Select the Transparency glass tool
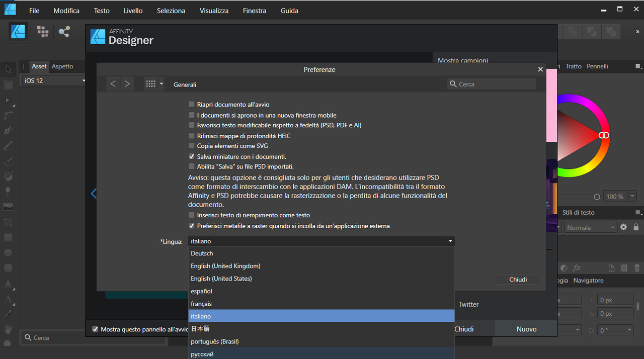The height and width of the screenshot is (359, 644). 8,192
